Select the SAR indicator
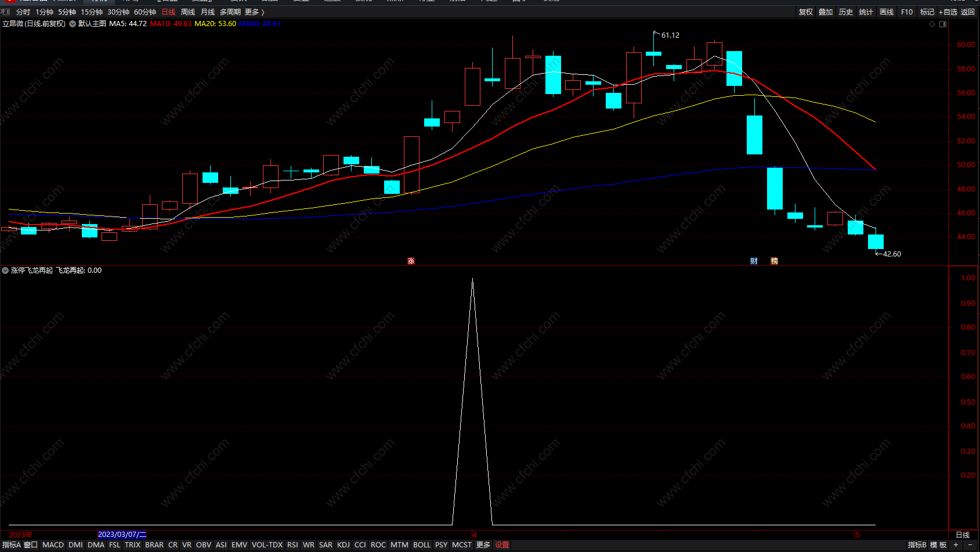This screenshot has width=980, height=552. pyautogui.click(x=326, y=545)
